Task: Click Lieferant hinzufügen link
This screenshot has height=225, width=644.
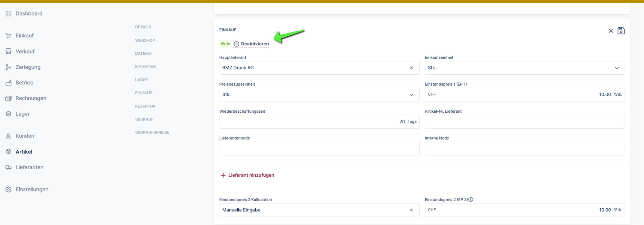Action: [x=247, y=175]
